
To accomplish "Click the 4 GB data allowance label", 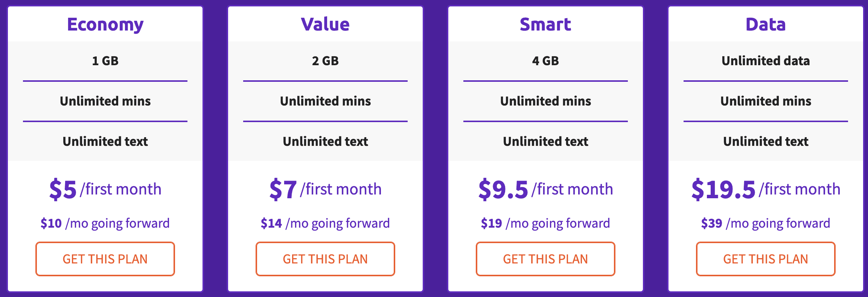I will coord(545,60).
